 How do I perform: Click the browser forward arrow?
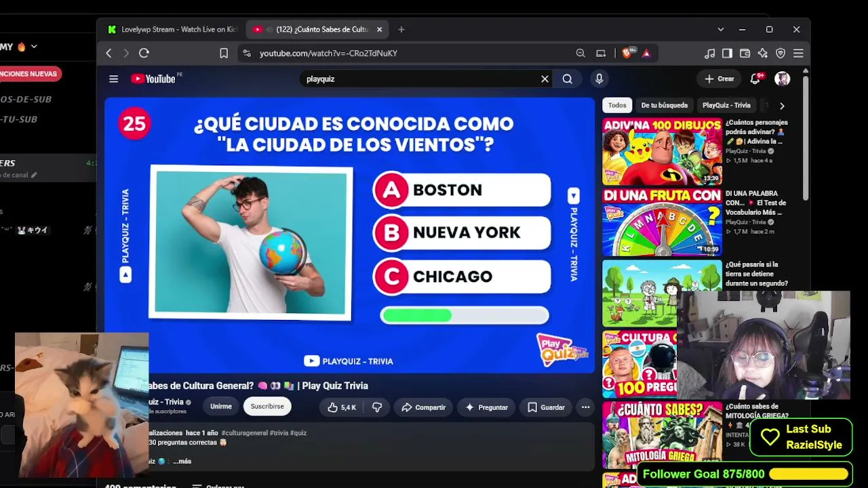click(x=126, y=53)
